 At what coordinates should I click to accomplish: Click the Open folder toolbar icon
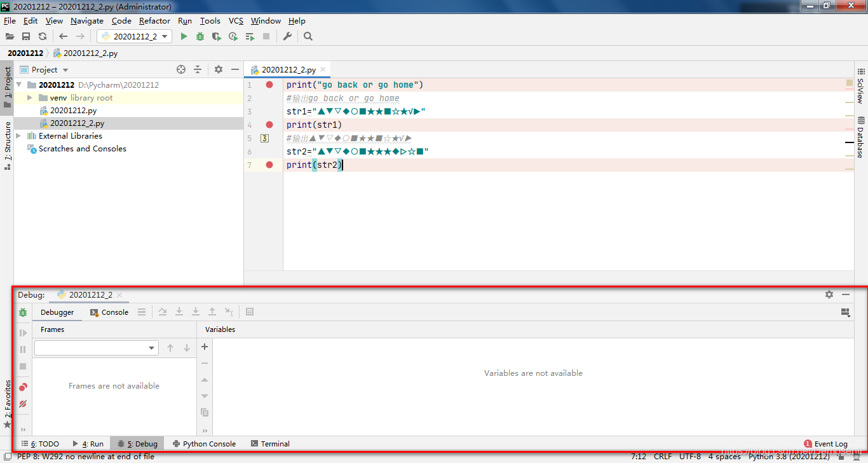tap(10, 37)
